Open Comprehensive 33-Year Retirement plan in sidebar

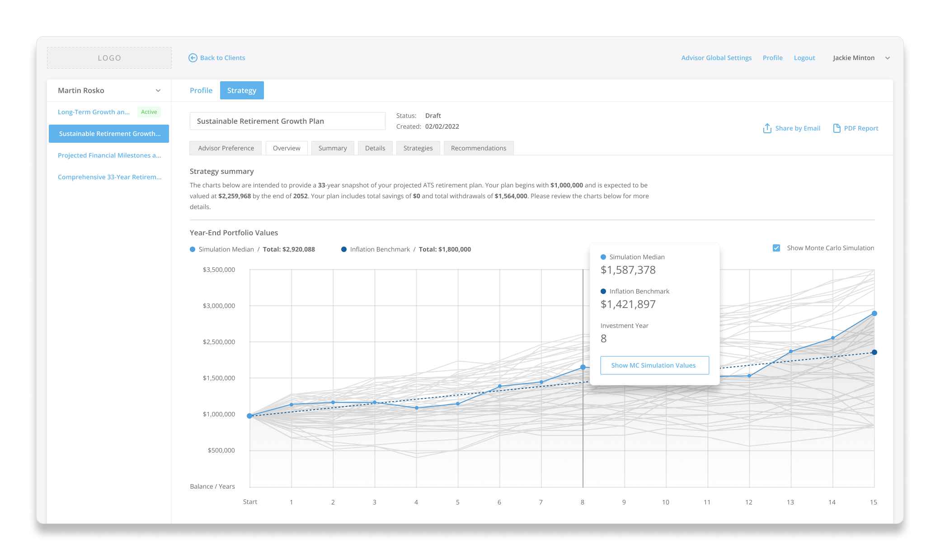(x=109, y=177)
